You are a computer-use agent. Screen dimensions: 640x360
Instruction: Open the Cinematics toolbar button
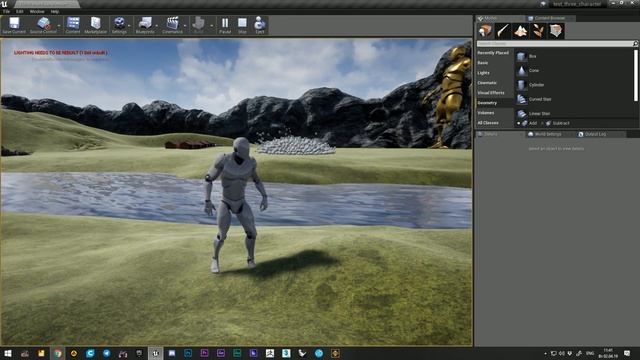172,25
